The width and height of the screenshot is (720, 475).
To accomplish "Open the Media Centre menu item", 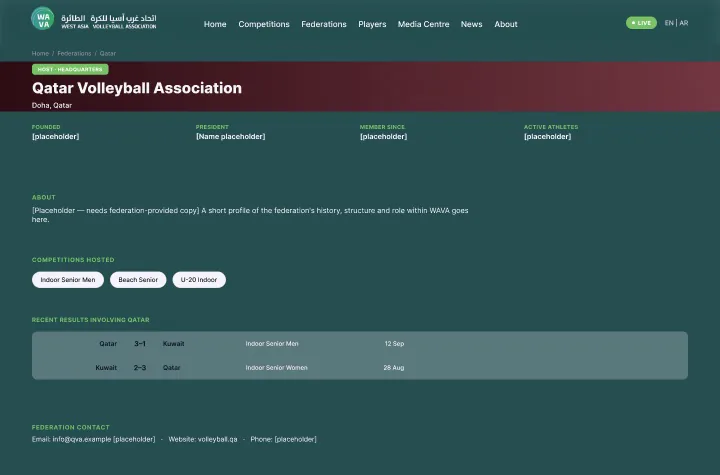I will tap(423, 24).
